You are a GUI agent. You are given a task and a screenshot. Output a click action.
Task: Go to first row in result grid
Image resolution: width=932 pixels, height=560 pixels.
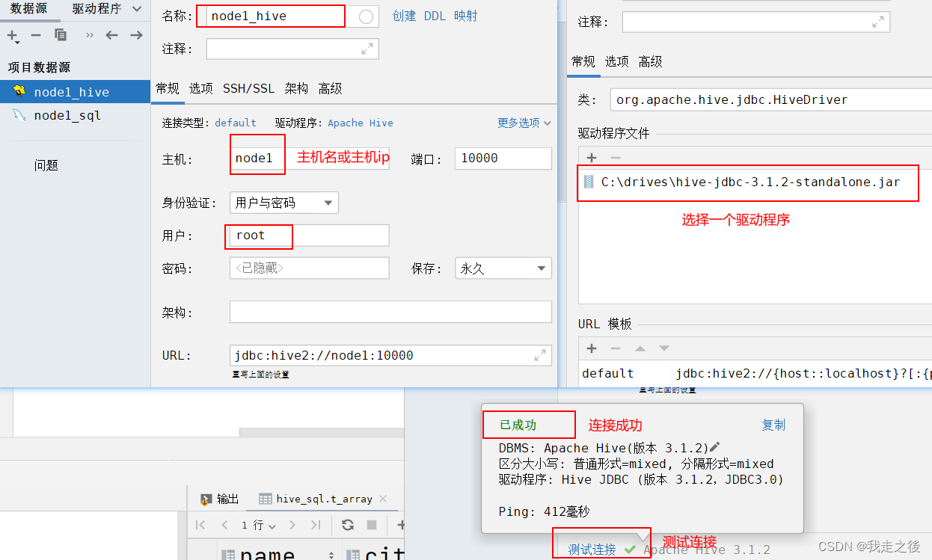click(200, 525)
